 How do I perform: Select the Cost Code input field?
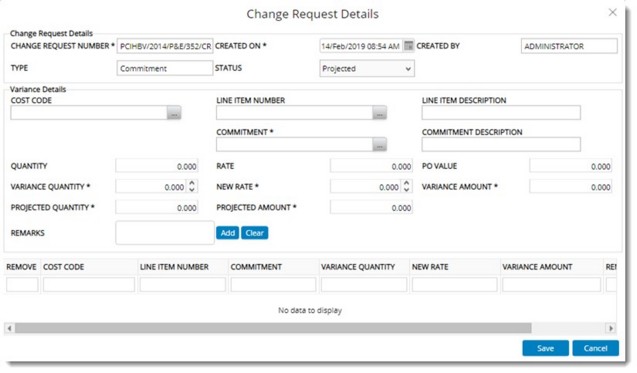(x=89, y=113)
